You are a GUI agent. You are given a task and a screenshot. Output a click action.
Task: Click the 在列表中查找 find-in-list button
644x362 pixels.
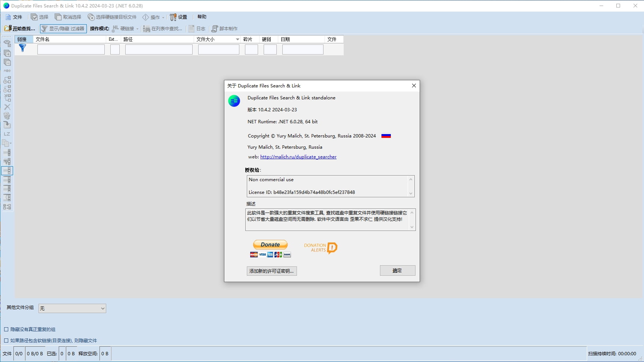point(163,28)
